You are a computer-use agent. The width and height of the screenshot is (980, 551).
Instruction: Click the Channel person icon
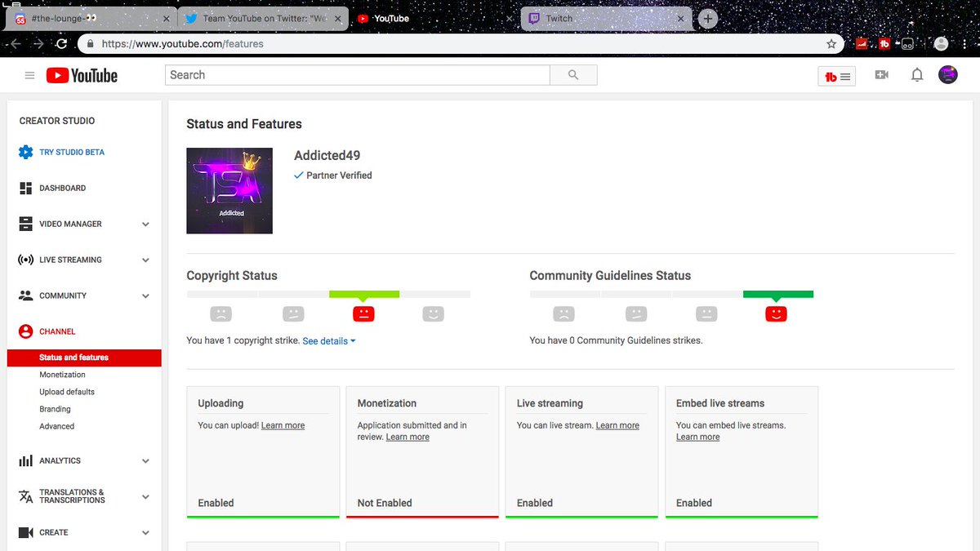tap(25, 331)
